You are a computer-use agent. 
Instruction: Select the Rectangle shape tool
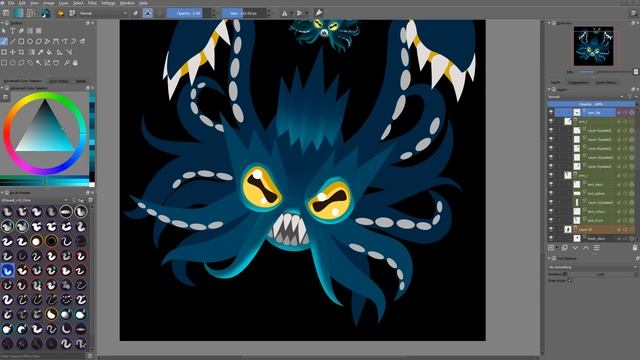[x=21, y=41]
